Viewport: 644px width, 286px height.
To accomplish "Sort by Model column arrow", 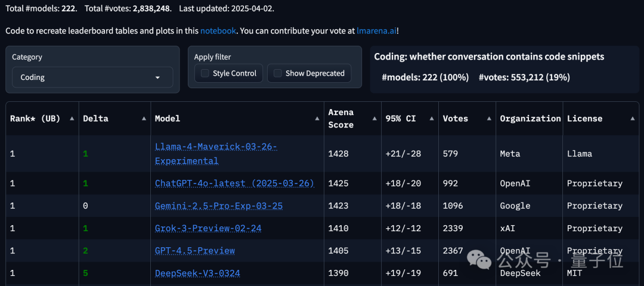I will click(317, 119).
